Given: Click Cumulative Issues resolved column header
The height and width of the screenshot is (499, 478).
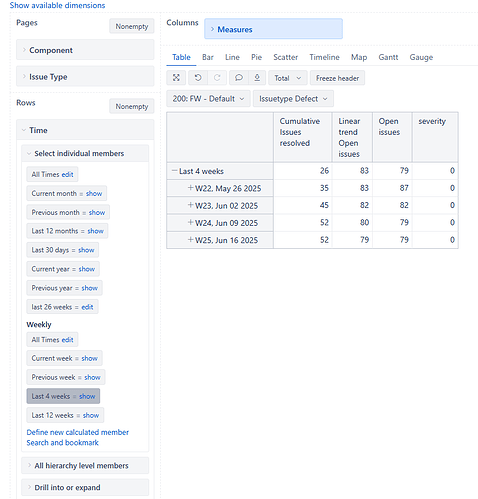Looking at the screenshot, I should pos(303,137).
